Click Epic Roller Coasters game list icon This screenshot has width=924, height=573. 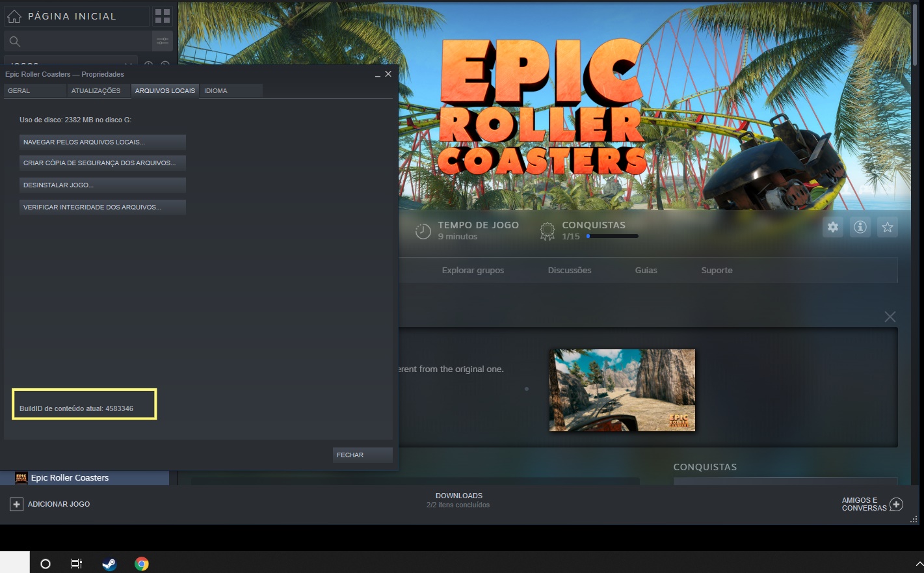click(x=21, y=478)
